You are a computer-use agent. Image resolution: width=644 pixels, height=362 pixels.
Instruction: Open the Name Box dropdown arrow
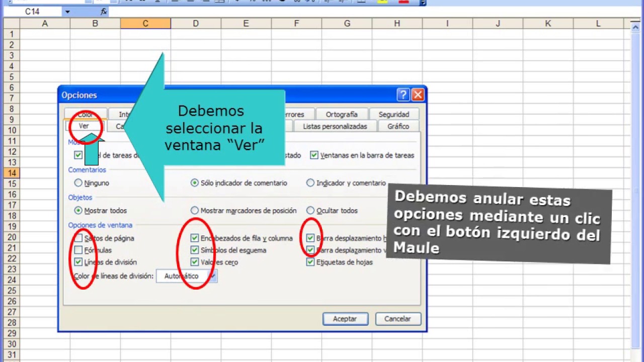point(67,12)
